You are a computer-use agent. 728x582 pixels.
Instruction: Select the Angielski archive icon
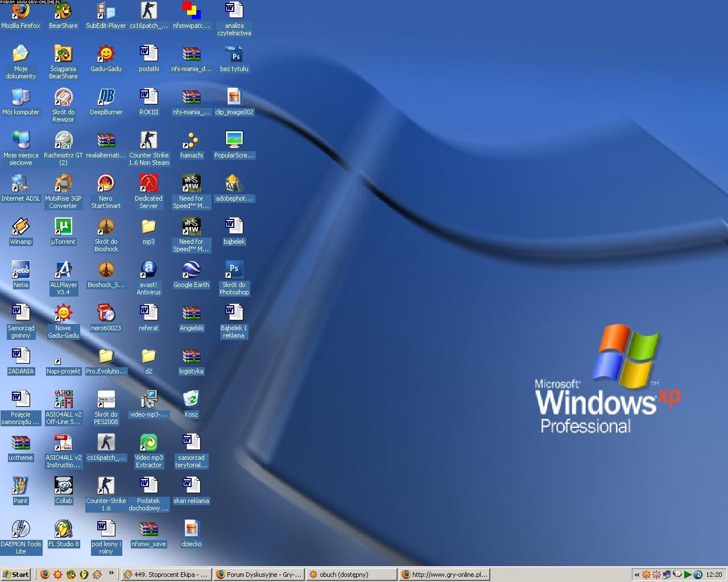[191, 318]
